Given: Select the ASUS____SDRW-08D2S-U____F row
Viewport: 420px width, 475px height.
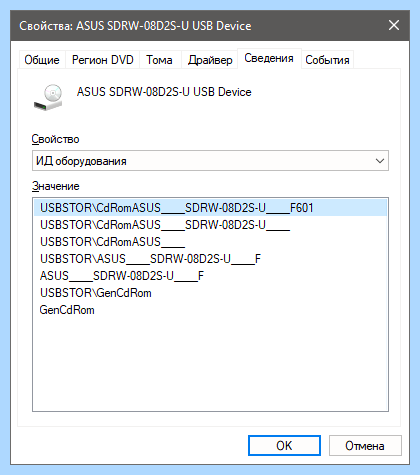Looking at the screenshot, I should pos(210,276).
